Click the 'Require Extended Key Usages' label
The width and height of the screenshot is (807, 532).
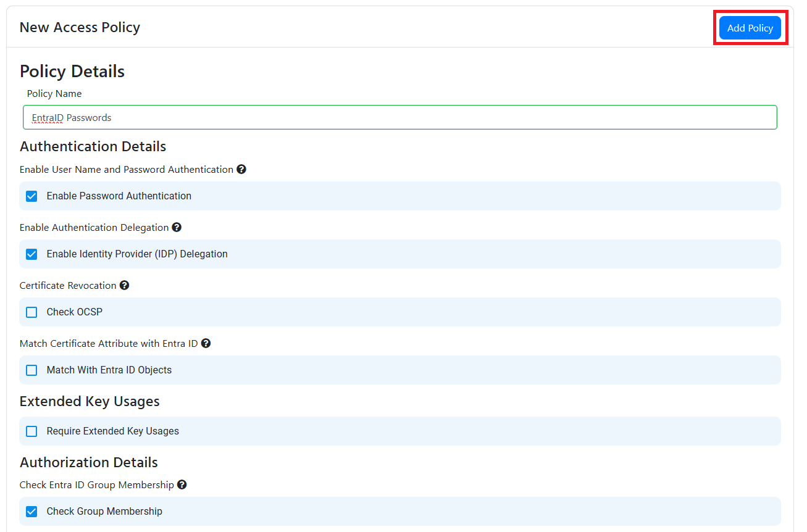113,431
